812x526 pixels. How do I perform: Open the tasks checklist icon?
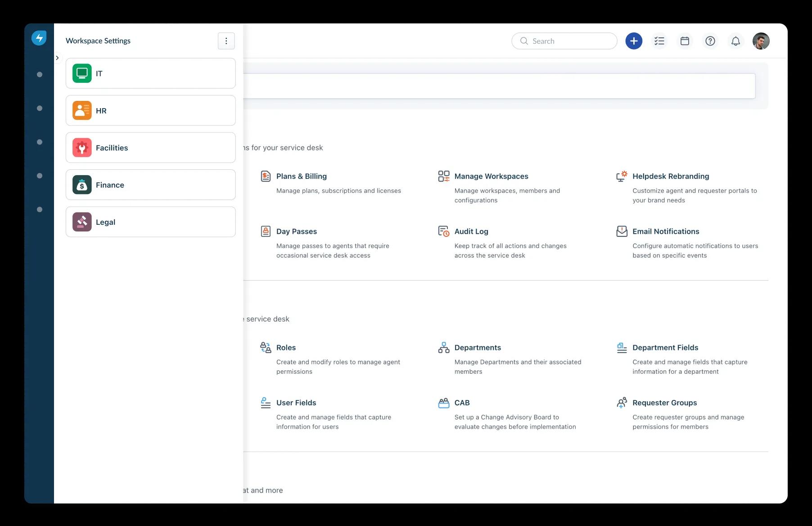[x=659, y=41]
